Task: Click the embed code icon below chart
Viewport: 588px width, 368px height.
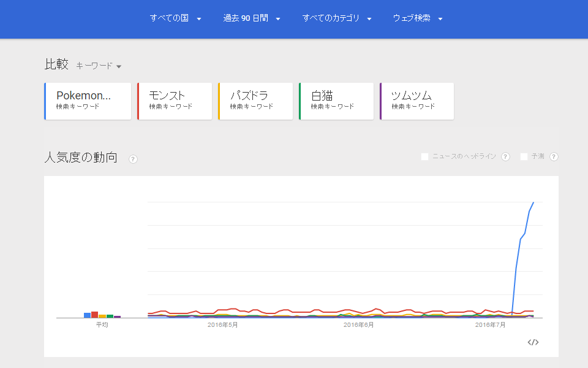Action: tap(533, 342)
